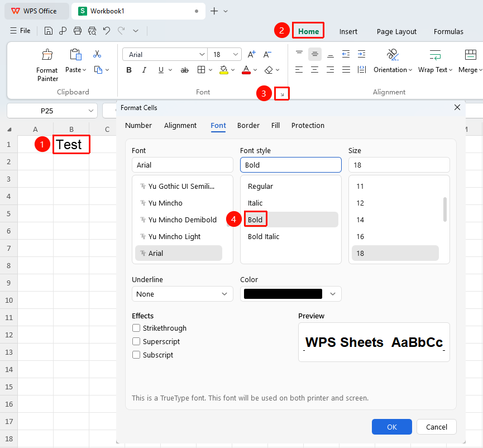Image resolution: width=483 pixels, height=448 pixels.
Task: Click the Format Painter icon
Action: tap(47, 55)
